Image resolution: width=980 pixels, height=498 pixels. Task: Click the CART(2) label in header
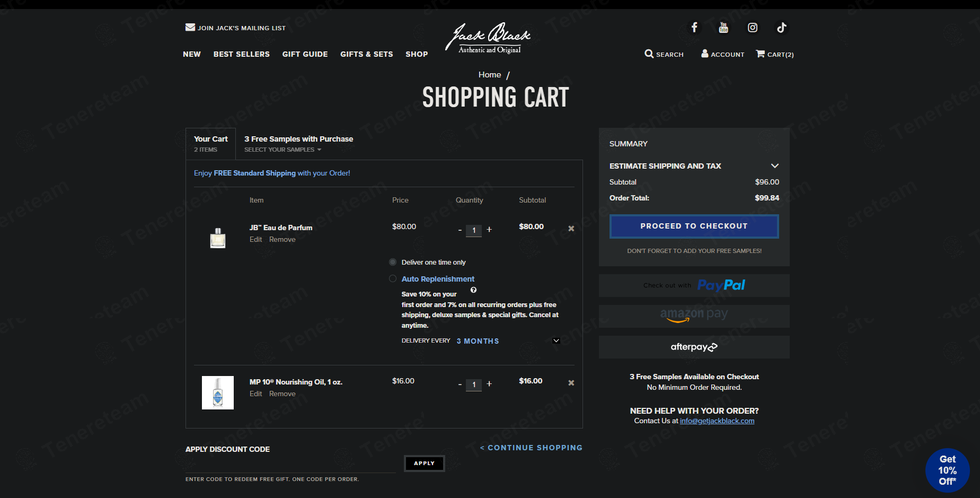(781, 55)
